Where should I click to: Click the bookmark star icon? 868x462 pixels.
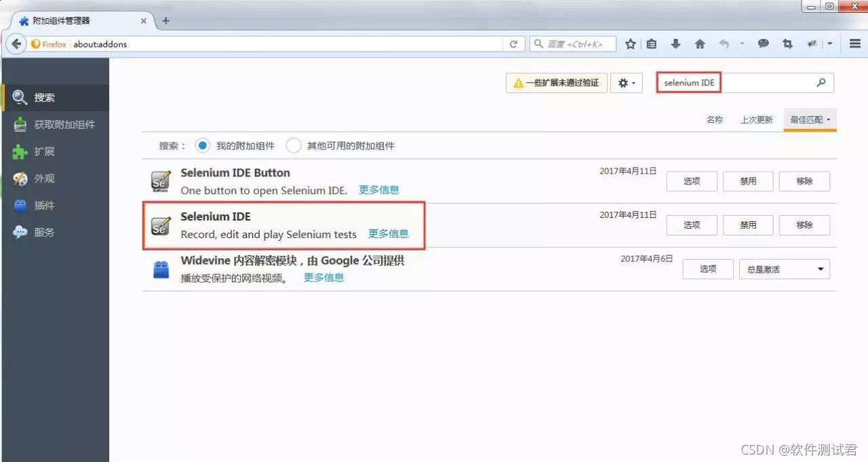click(x=630, y=44)
